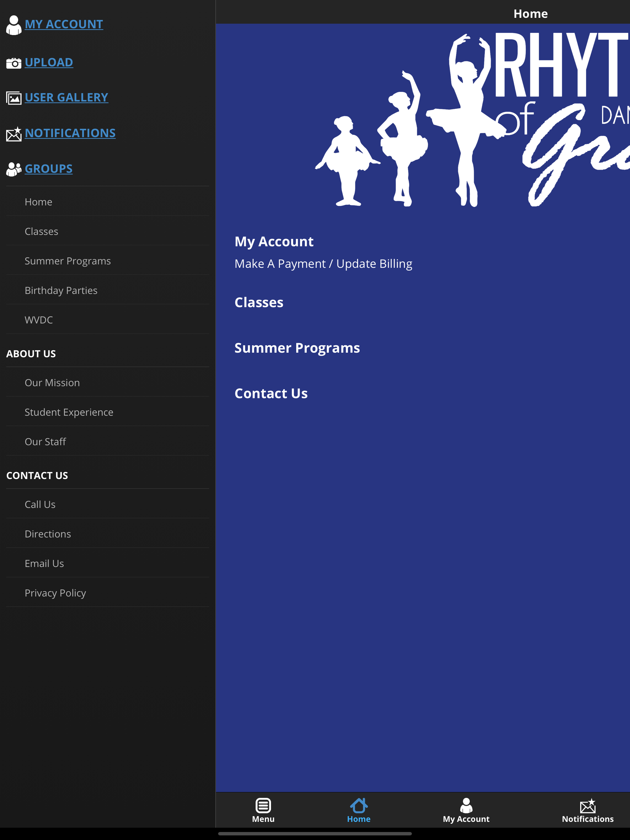Open Our Mission under About Us
630x840 pixels.
coord(108,382)
